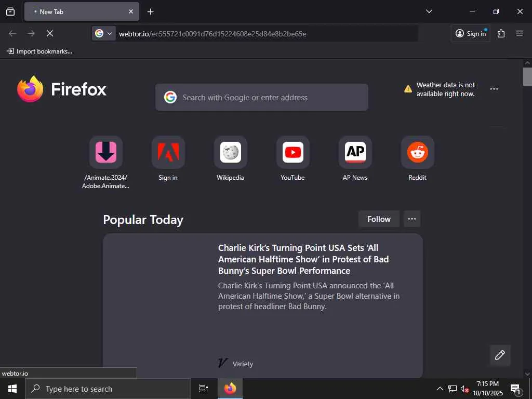
Task: Sign in to Firefox account
Action: point(471,33)
